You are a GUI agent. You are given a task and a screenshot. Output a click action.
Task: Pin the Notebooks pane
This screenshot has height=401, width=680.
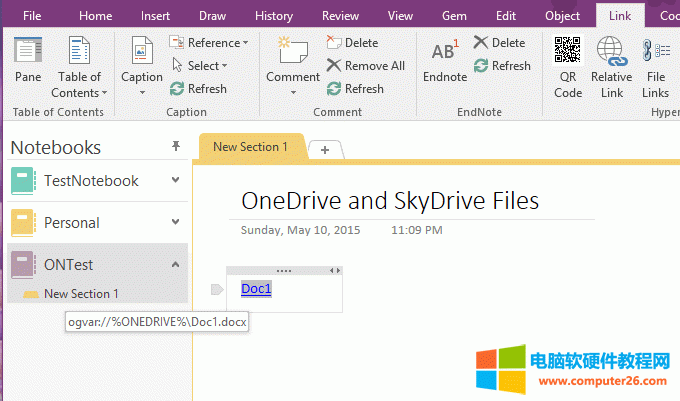click(x=176, y=147)
